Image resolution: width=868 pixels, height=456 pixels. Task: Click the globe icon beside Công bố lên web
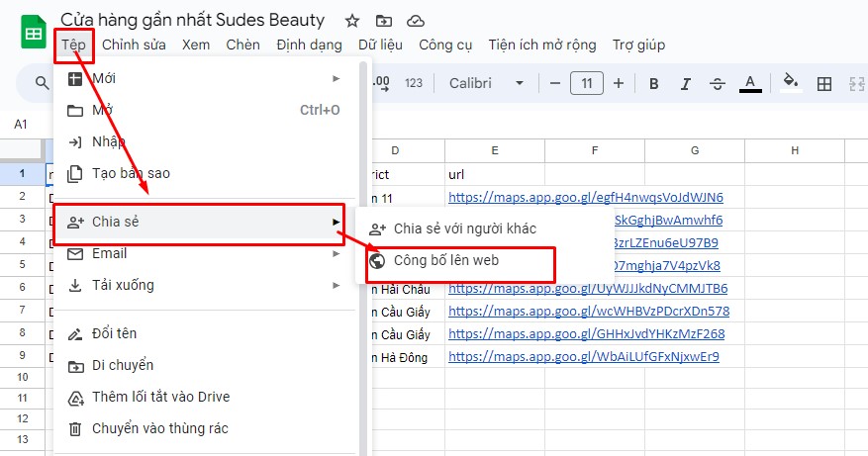point(377,261)
